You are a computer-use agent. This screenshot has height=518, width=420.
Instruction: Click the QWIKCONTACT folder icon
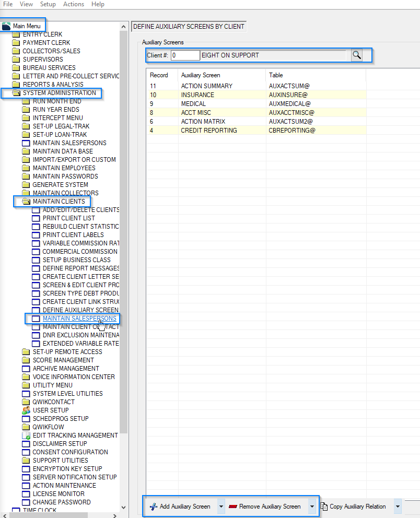pos(26,402)
